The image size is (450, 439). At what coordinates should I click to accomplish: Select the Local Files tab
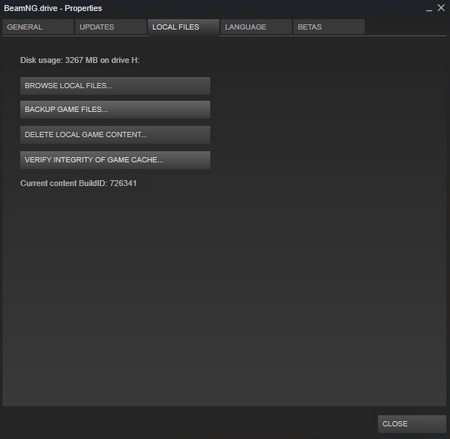point(183,27)
